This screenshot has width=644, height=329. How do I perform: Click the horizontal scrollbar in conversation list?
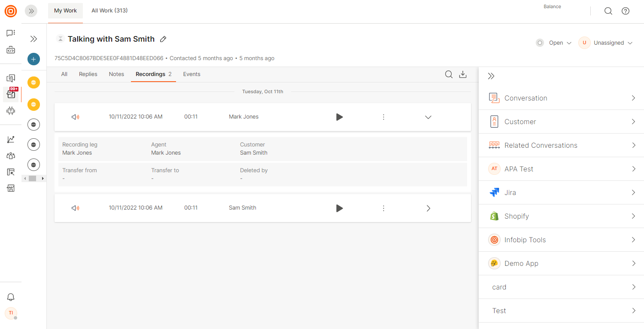[x=33, y=178]
